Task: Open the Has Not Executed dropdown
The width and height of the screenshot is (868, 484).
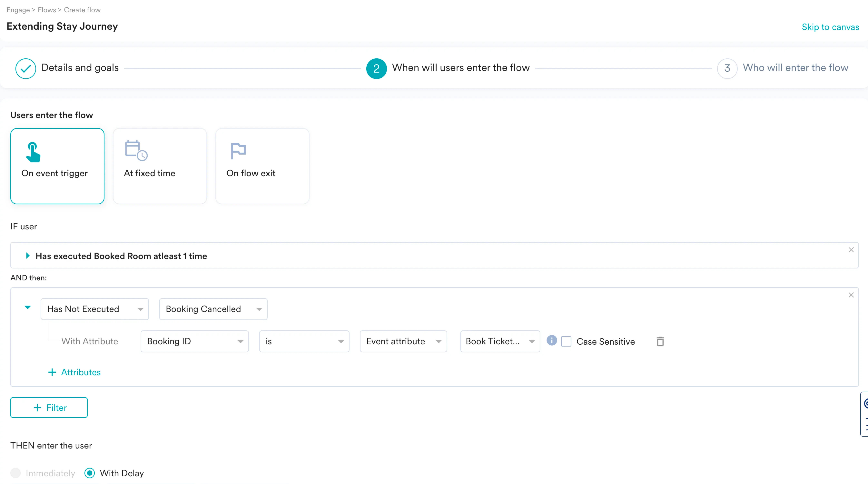Action: 95,309
